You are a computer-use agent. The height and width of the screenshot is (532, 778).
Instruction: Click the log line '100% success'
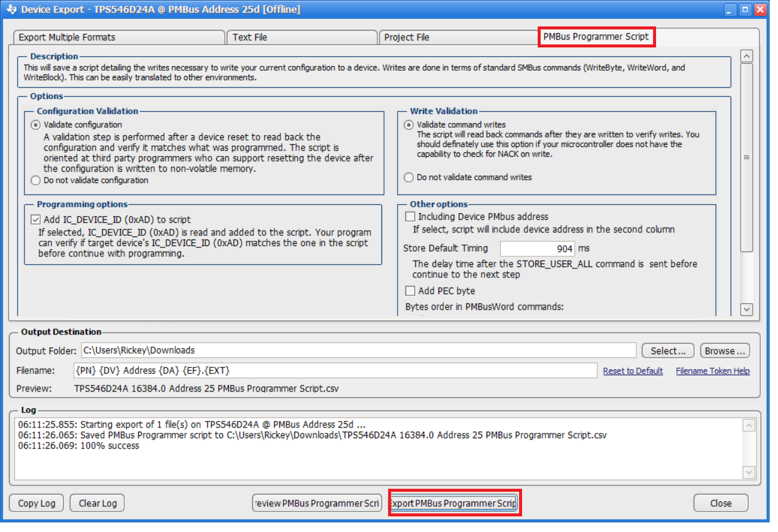point(79,446)
